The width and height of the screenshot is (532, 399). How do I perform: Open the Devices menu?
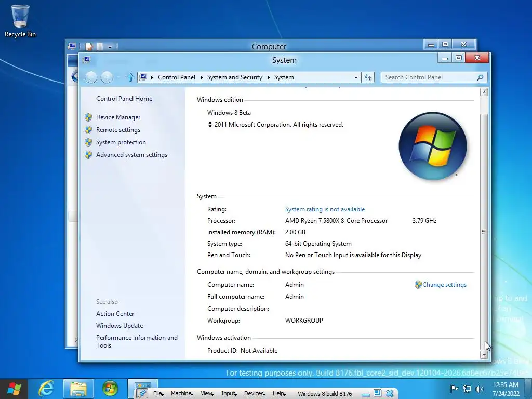[255, 393]
